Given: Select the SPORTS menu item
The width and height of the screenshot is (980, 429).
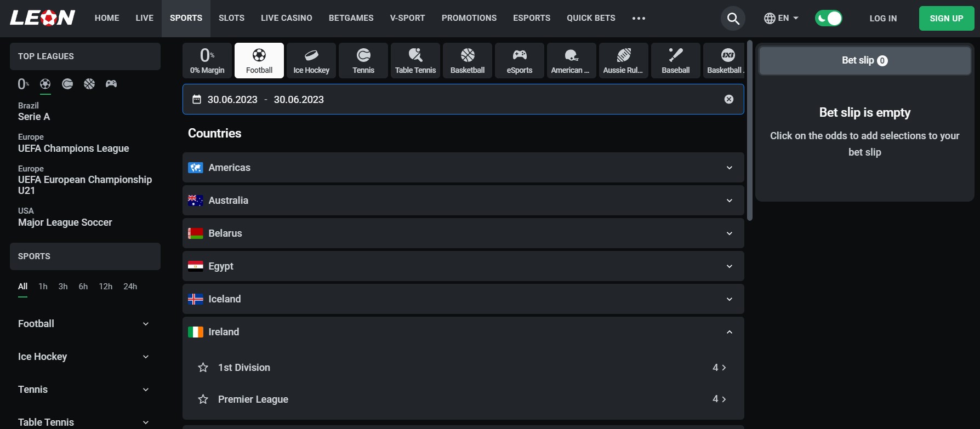Looking at the screenshot, I should (x=186, y=18).
